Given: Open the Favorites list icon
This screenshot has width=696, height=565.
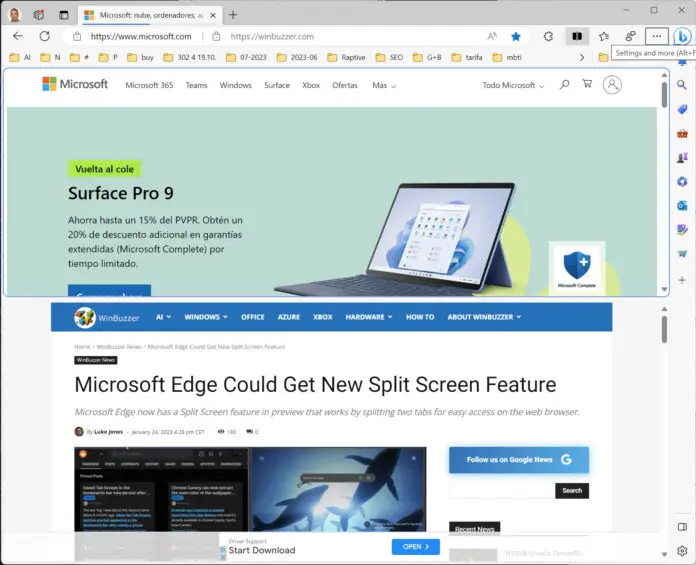Looking at the screenshot, I should [604, 36].
